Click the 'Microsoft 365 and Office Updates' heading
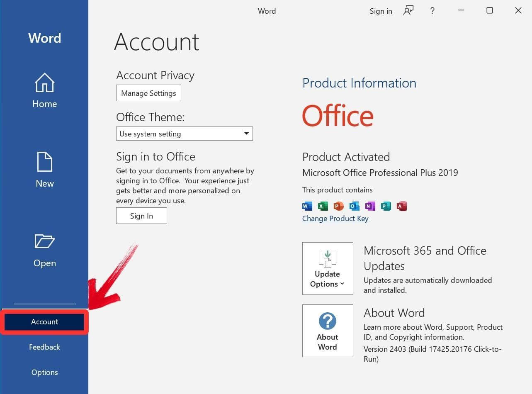The width and height of the screenshot is (532, 394). coord(425,258)
